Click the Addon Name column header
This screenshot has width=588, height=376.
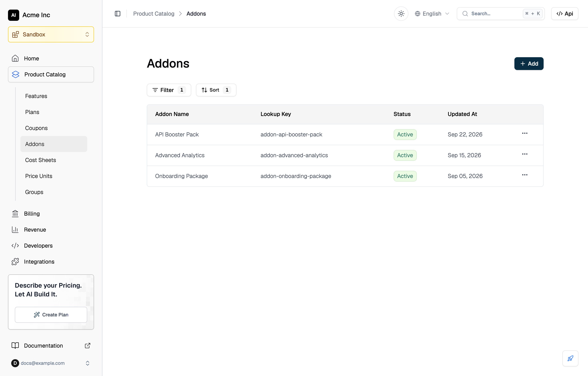click(172, 114)
